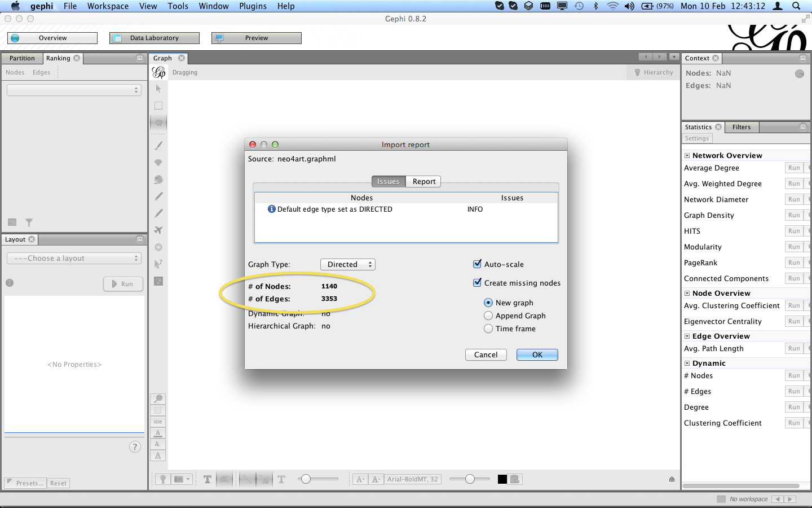The height and width of the screenshot is (508, 812).
Task: Click the layout info icon
Action: [x=10, y=283]
